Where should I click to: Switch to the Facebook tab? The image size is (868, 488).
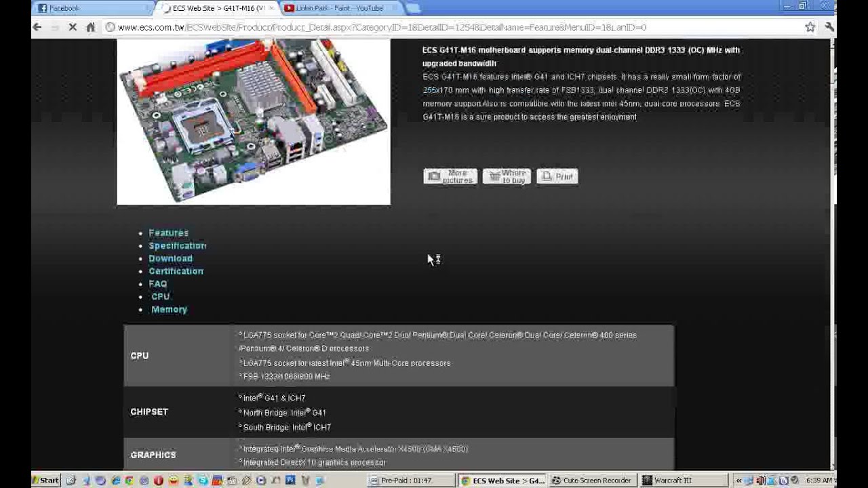tap(92, 8)
